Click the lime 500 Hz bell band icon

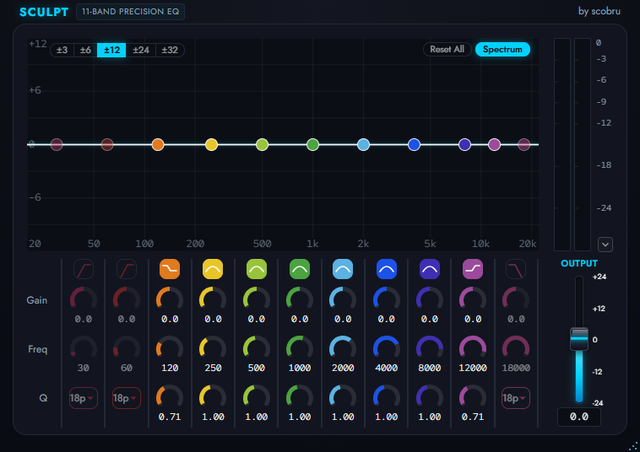click(x=256, y=269)
